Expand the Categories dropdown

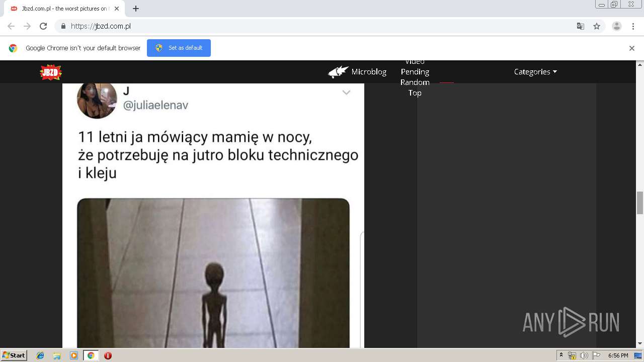pos(535,72)
